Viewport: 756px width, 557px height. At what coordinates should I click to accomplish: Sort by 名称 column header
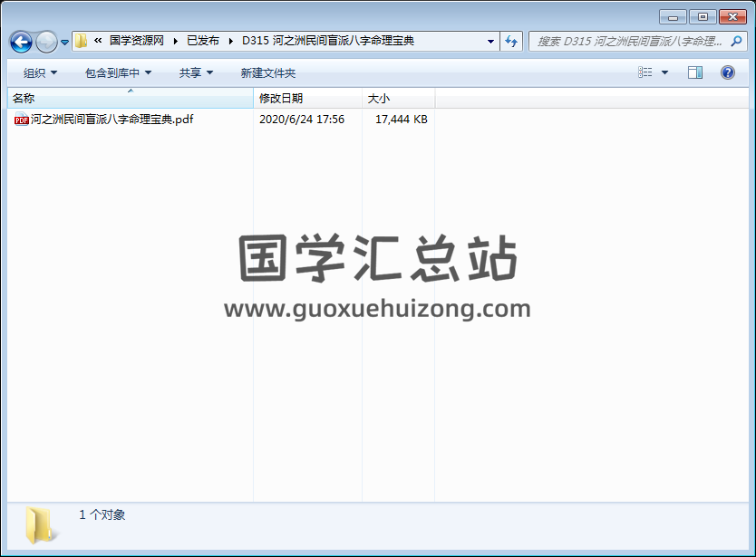pyautogui.click(x=131, y=99)
